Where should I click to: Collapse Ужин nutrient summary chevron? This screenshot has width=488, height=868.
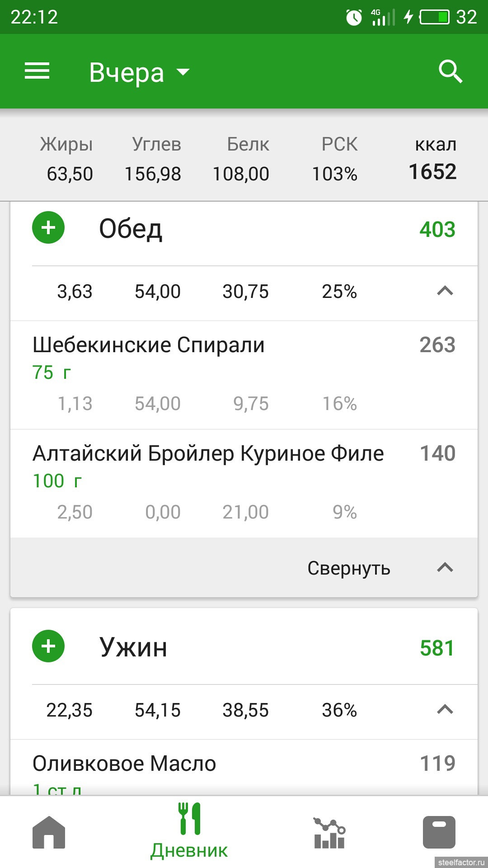coord(445,710)
